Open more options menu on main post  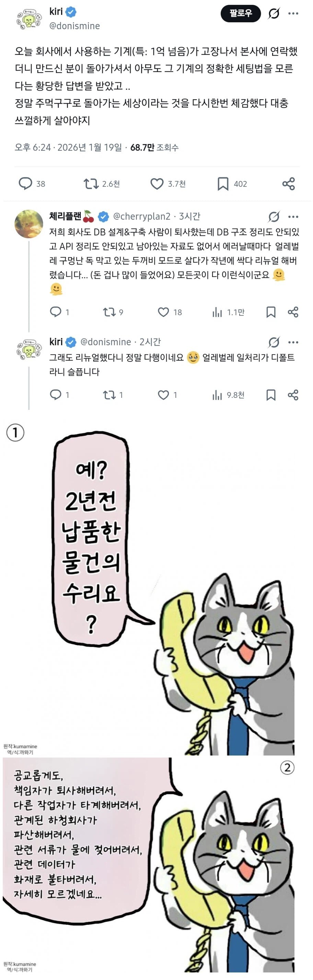(x=293, y=13)
